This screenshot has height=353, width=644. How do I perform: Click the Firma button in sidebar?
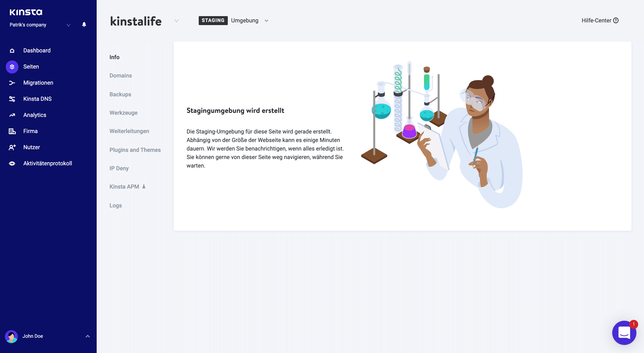[30, 131]
